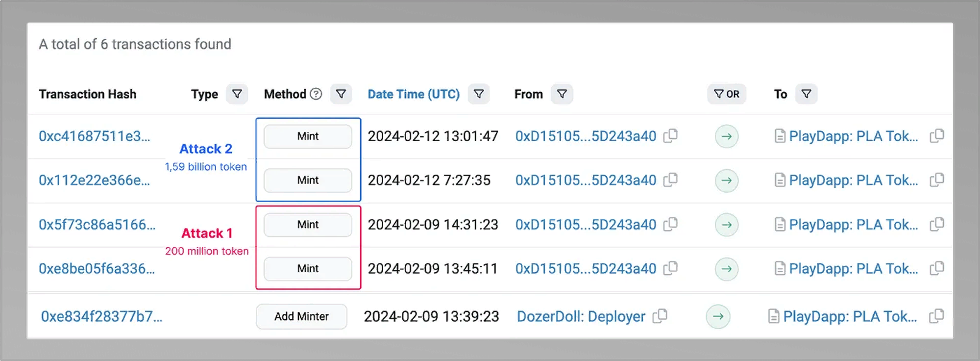
Task: Open transaction hash 0xc41687511e3...
Action: (x=95, y=136)
